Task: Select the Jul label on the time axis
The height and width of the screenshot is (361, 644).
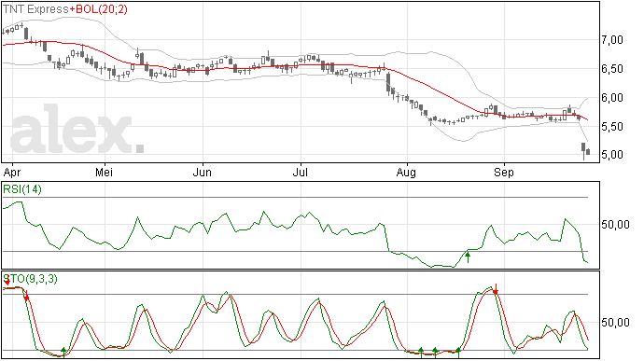Action: pyautogui.click(x=301, y=172)
